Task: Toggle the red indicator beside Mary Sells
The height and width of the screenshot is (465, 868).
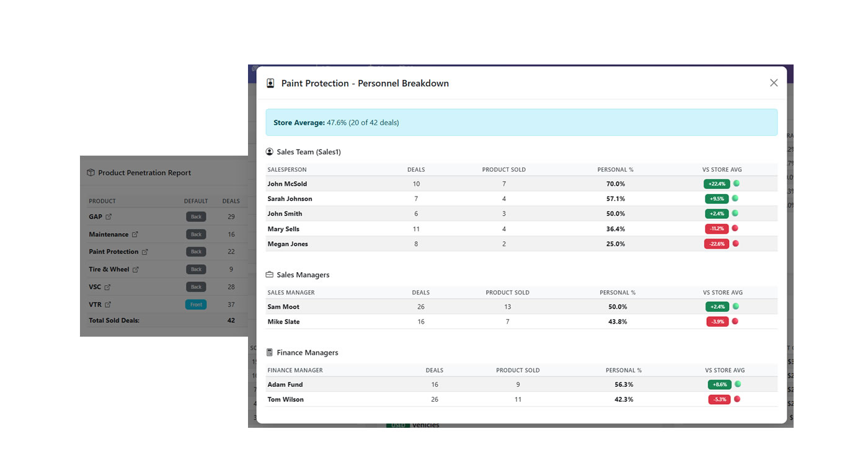Action: tap(735, 229)
